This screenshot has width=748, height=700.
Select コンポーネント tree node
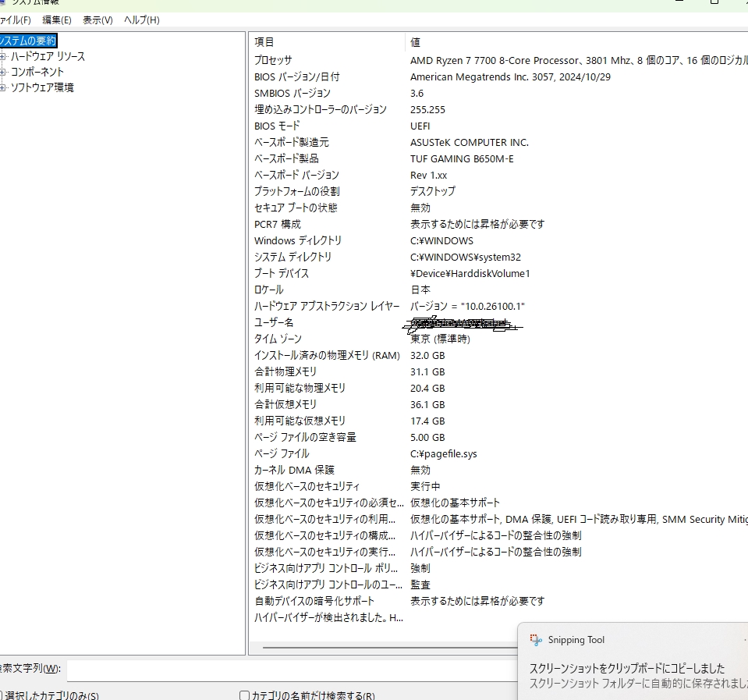37,72
